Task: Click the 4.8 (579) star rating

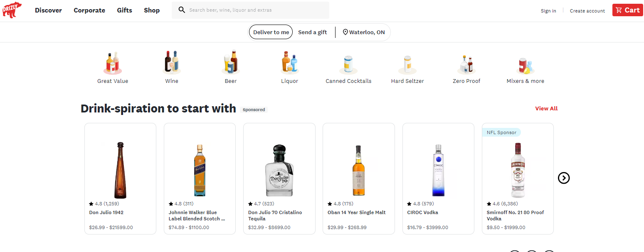Action: click(420, 204)
